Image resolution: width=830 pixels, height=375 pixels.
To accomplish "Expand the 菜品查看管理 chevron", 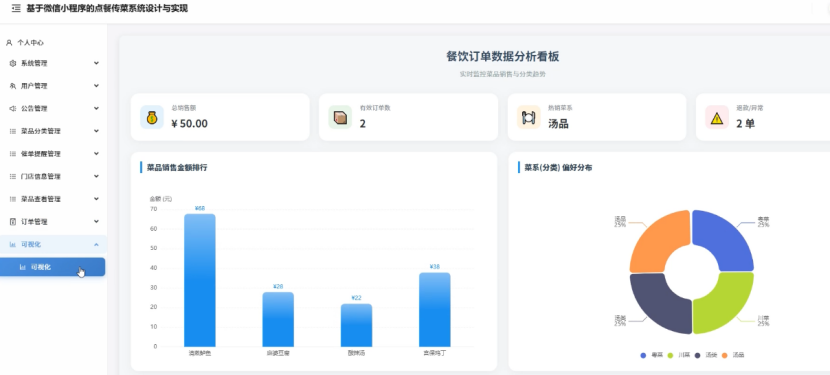I will pos(96,199).
